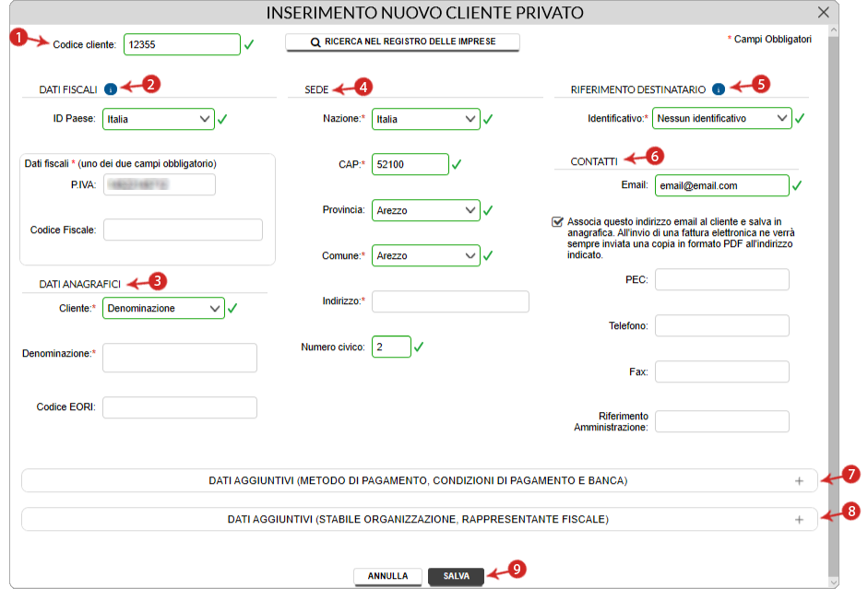The image size is (868, 589).
Task: Click the Codice cliente field
Action: pyautogui.click(x=182, y=44)
